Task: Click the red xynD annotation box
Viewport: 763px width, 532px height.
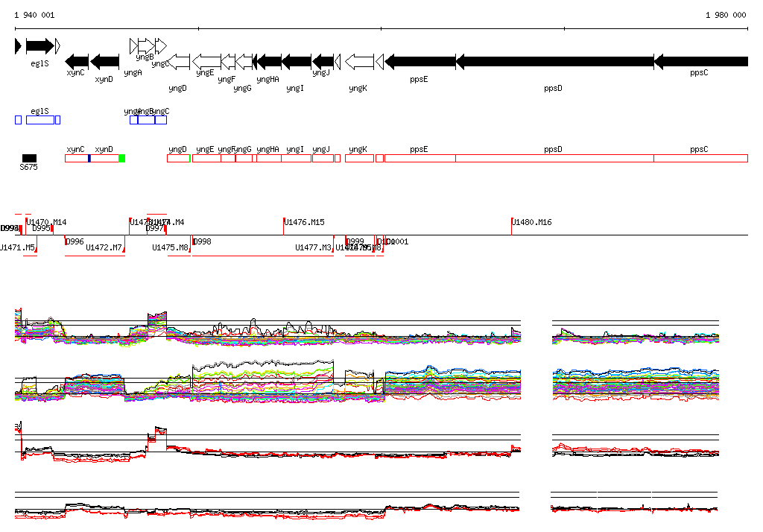Action: 104,158
